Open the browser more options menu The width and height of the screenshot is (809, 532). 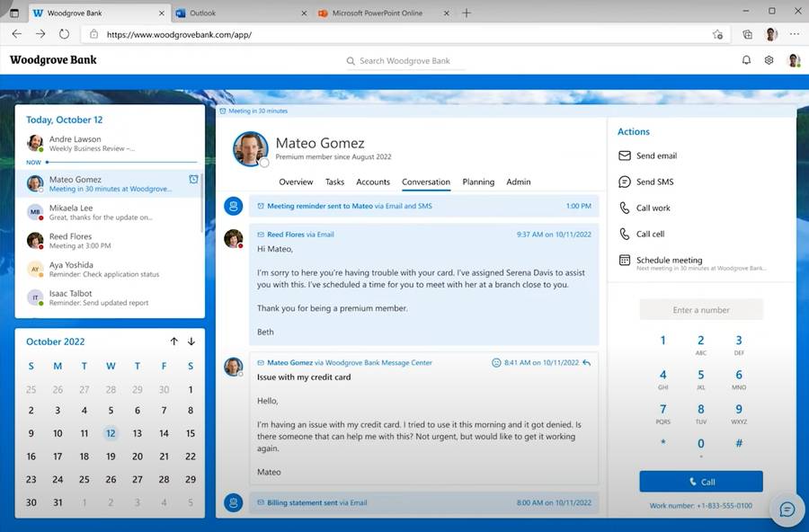[795, 34]
